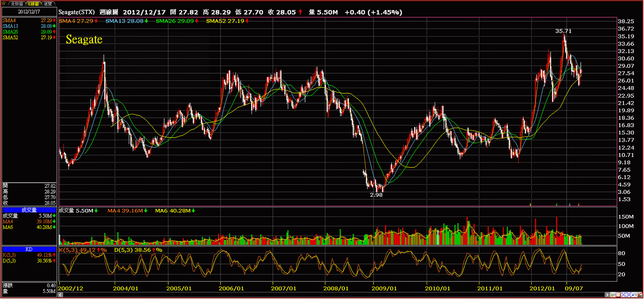This screenshot has width=644, height=299.
Task: Click the date 2012/12/17 box
Action: pos(29,12)
